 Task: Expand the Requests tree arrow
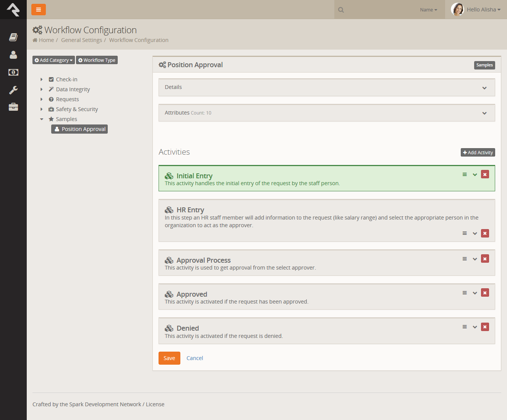41,99
